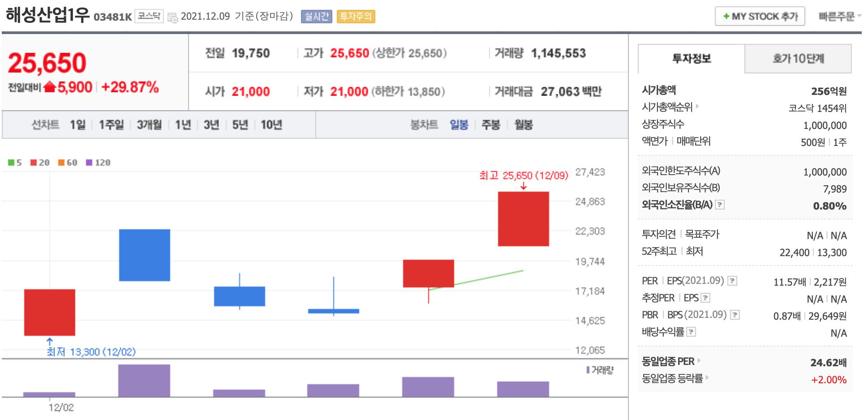This screenshot has width=868, height=420.
Task: Select the 5년 line chart period
Action: [240, 124]
